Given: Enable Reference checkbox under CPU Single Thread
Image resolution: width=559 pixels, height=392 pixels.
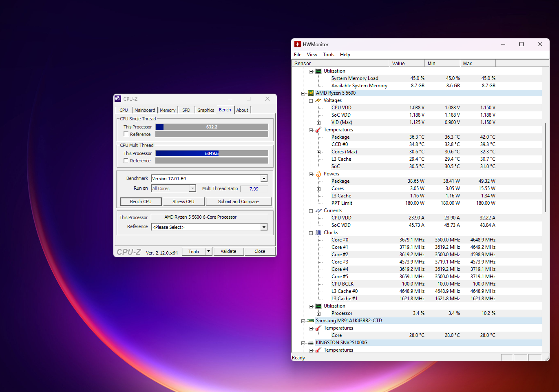Looking at the screenshot, I should click(x=126, y=134).
